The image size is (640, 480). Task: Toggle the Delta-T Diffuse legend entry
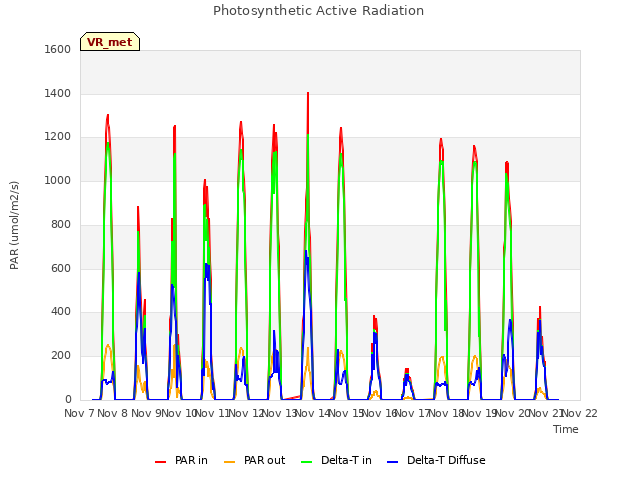[x=436, y=460]
